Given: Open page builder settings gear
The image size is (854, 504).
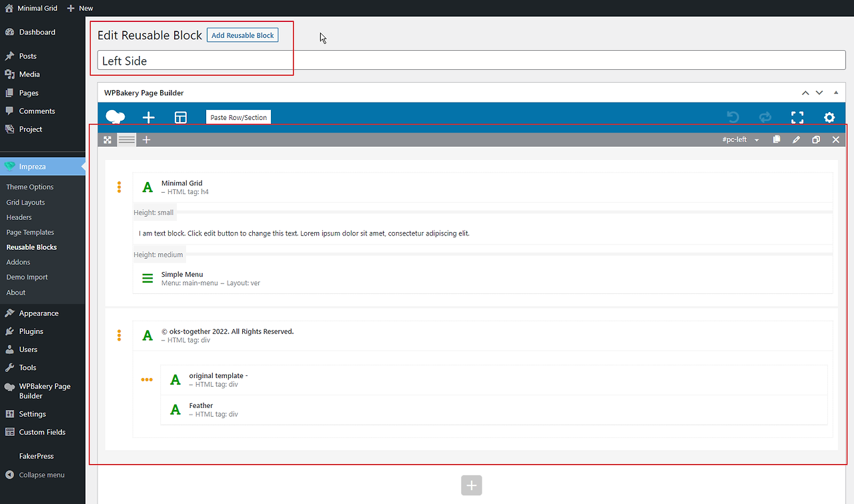Looking at the screenshot, I should tap(829, 117).
